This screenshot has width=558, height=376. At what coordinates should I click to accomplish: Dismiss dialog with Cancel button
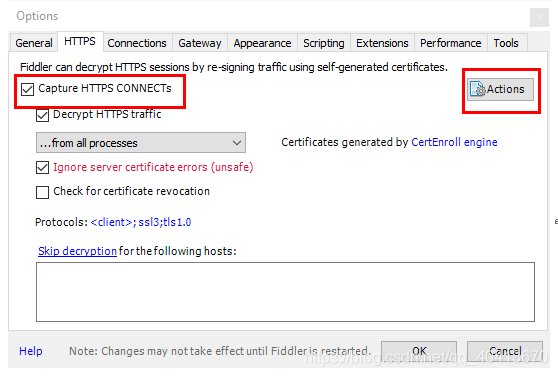click(505, 351)
